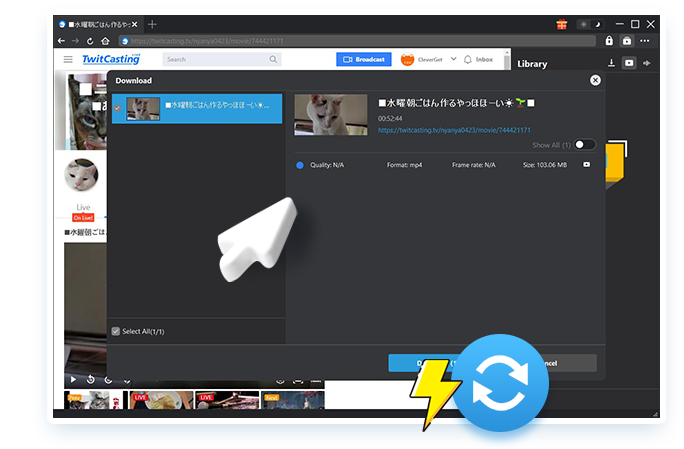Maximize the CleverGet window
This screenshot has height=449, width=684.
[635, 24]
